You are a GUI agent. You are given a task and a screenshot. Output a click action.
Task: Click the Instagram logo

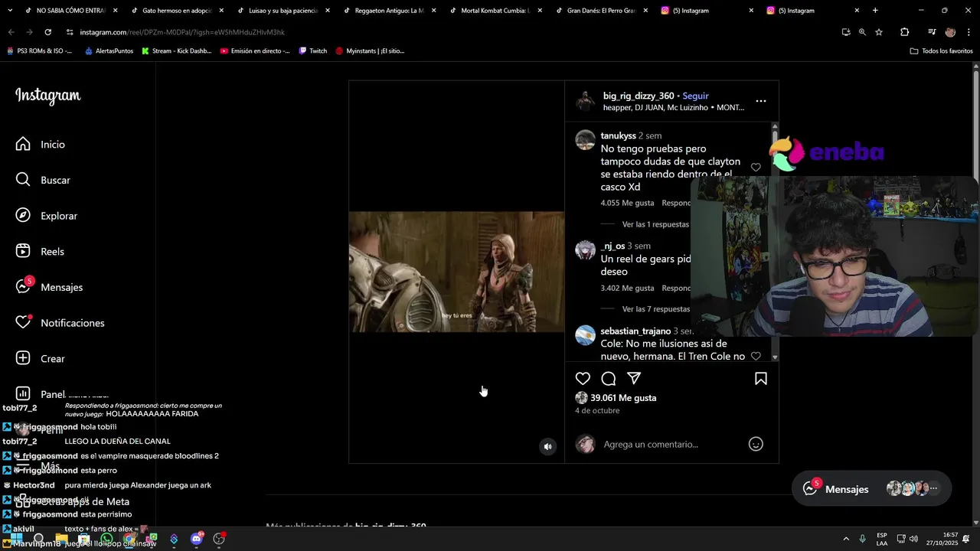47,96
